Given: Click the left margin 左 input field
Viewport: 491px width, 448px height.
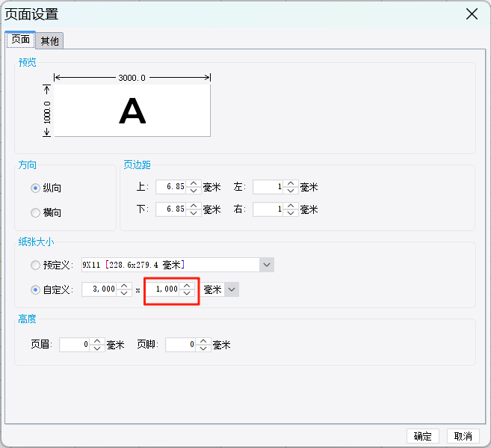Looking at the screenshot, I should coord(268,187).
